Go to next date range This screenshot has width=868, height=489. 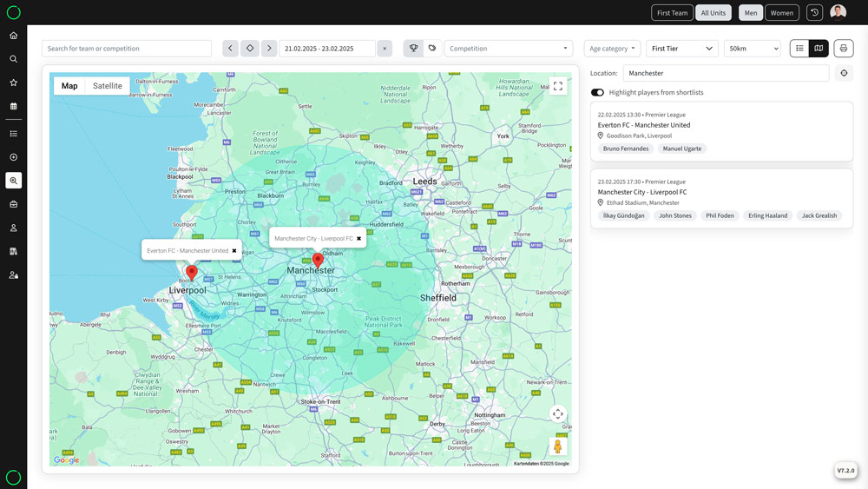click(269, 48)
